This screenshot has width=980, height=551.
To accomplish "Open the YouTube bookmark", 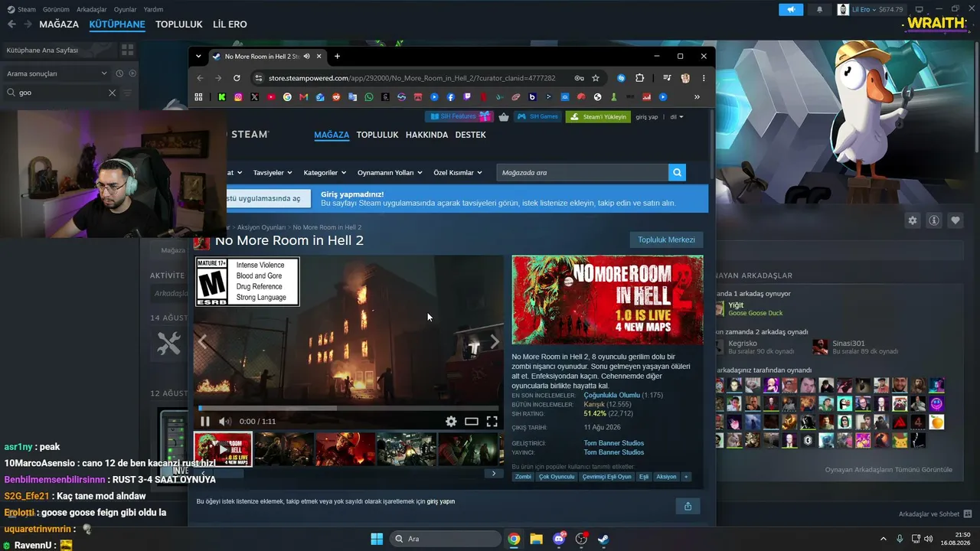I will (x=271, y=97).
